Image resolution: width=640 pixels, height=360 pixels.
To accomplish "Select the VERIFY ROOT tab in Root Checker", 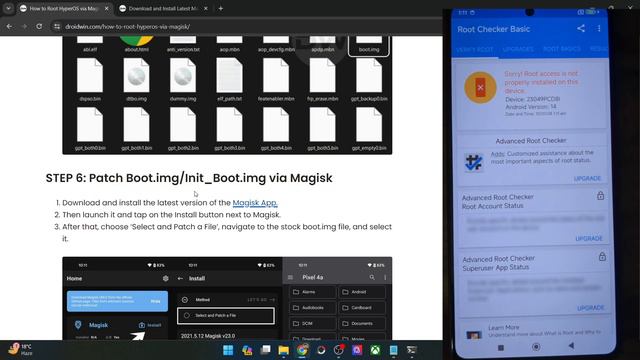I will pos(475,49).
